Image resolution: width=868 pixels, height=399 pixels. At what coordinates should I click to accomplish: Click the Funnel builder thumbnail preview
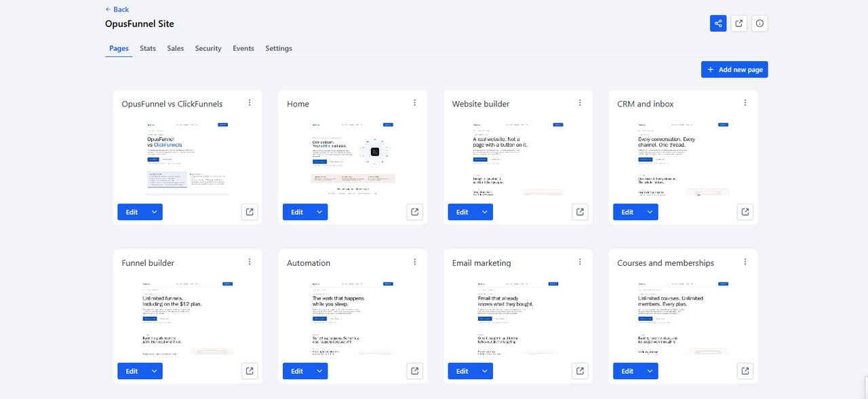(x=188, y=317)
